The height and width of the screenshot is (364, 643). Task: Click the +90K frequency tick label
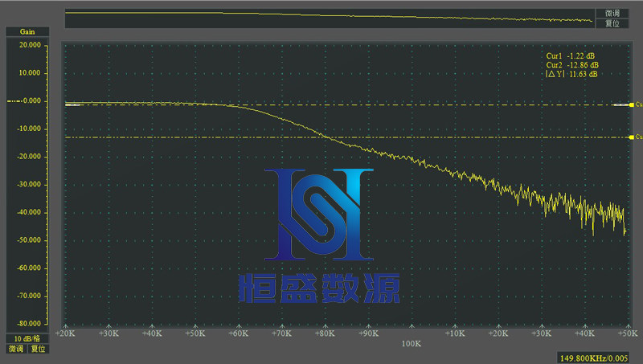pos(368,333)
